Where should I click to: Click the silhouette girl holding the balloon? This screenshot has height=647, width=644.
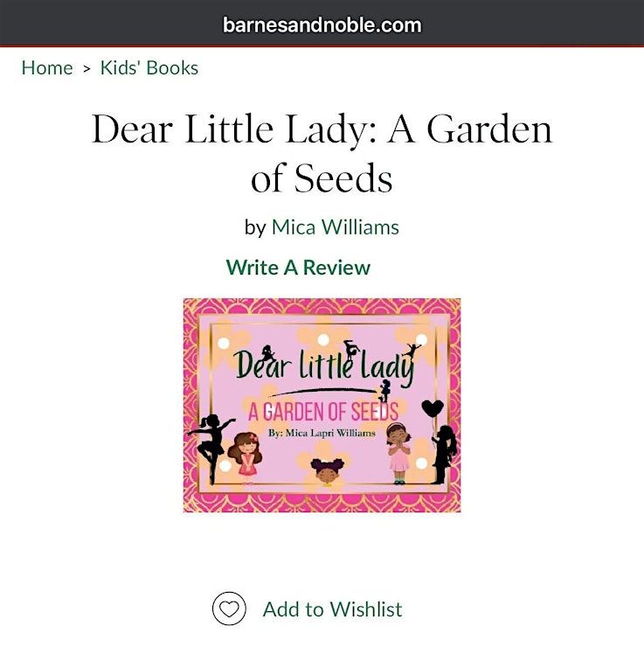(444, 454)
